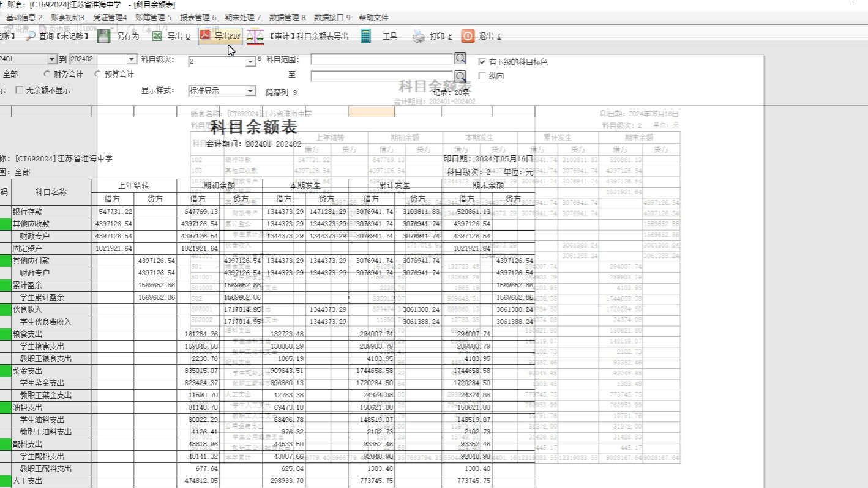Open the 帮助文件 menu
This screenshot has height=488, width=868.
coord(373,18)
